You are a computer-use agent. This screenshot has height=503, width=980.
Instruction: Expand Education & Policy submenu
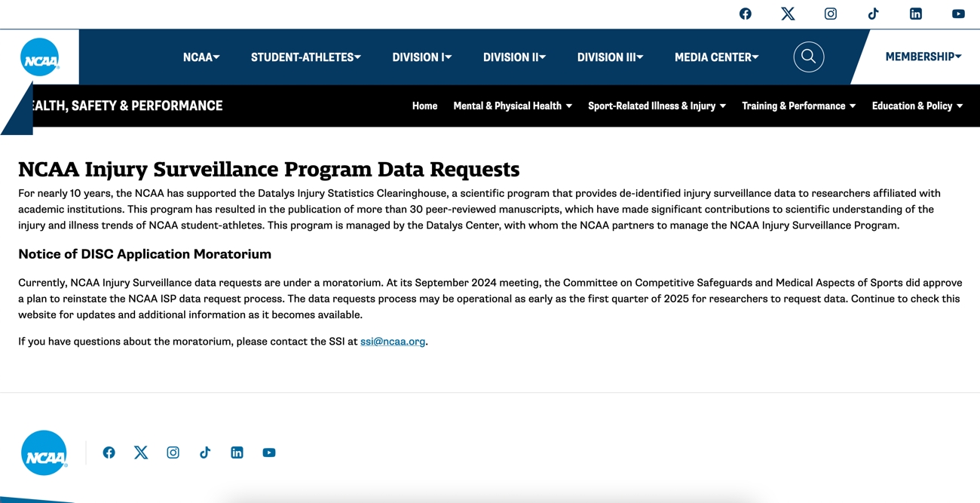[x=917, y=106]
